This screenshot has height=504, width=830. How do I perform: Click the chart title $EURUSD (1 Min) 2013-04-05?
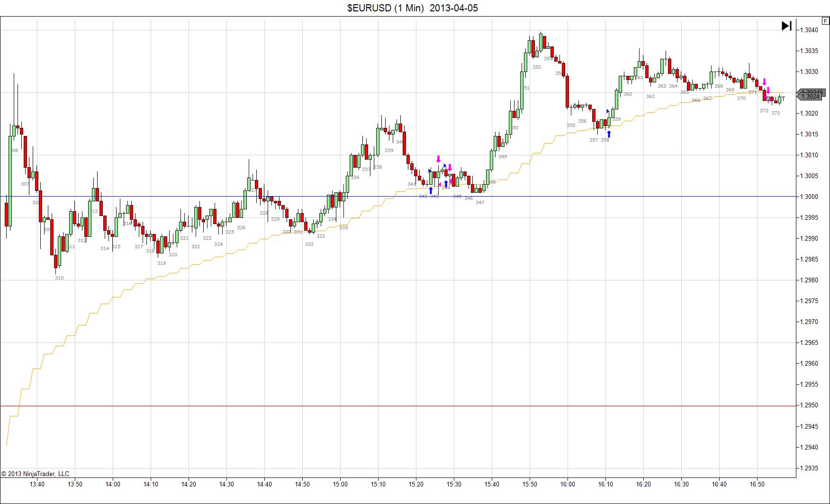pyautogui.click(x=413, y=8)
